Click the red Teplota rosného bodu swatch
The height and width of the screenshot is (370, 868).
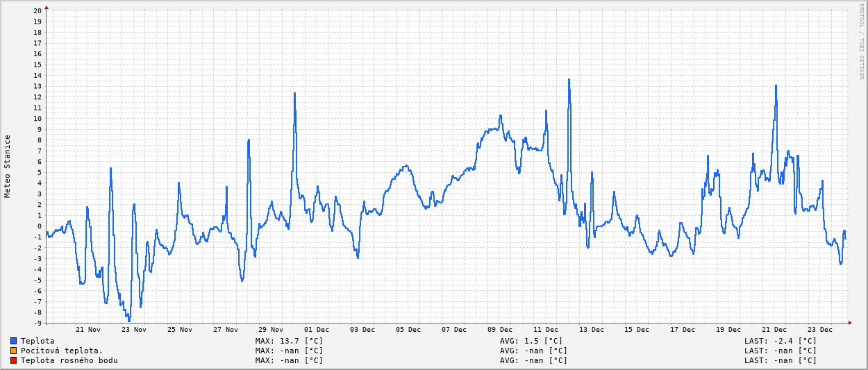13,360
